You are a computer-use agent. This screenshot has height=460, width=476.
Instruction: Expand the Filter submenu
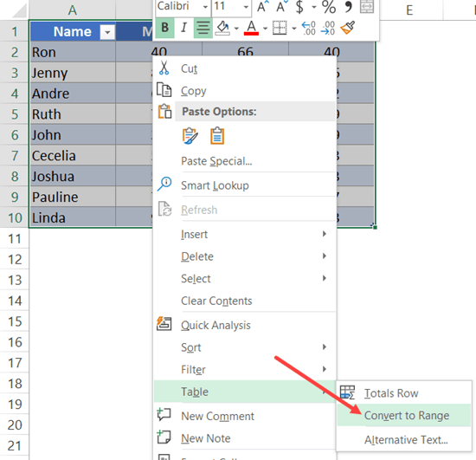(x=245, y=369)
